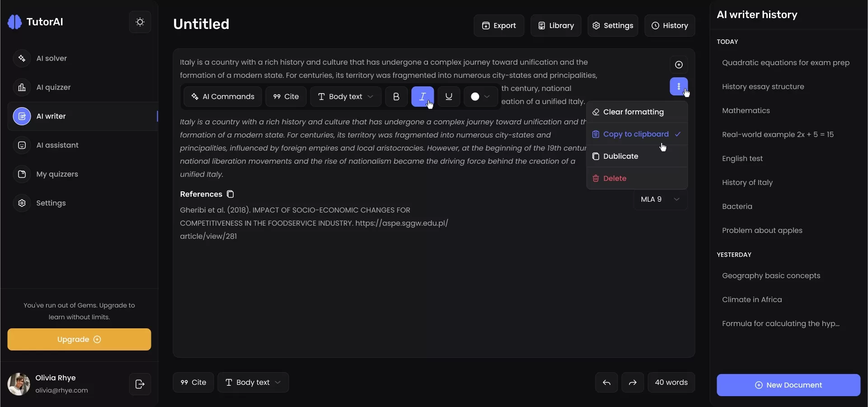Click the redo arrow icon
868x407 pixels.
click(x=633, y=383)
